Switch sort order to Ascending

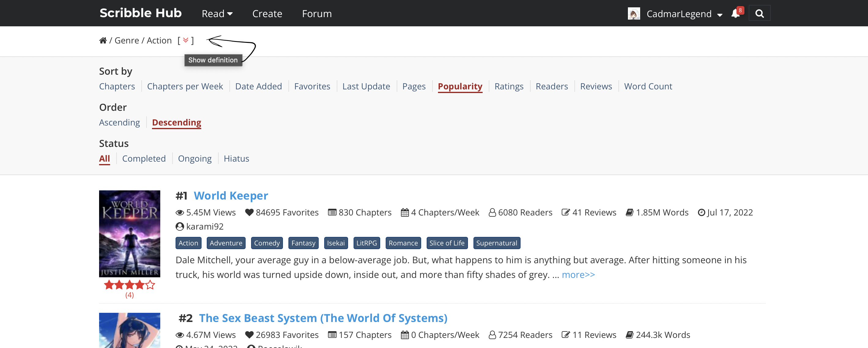coord(120,122)
